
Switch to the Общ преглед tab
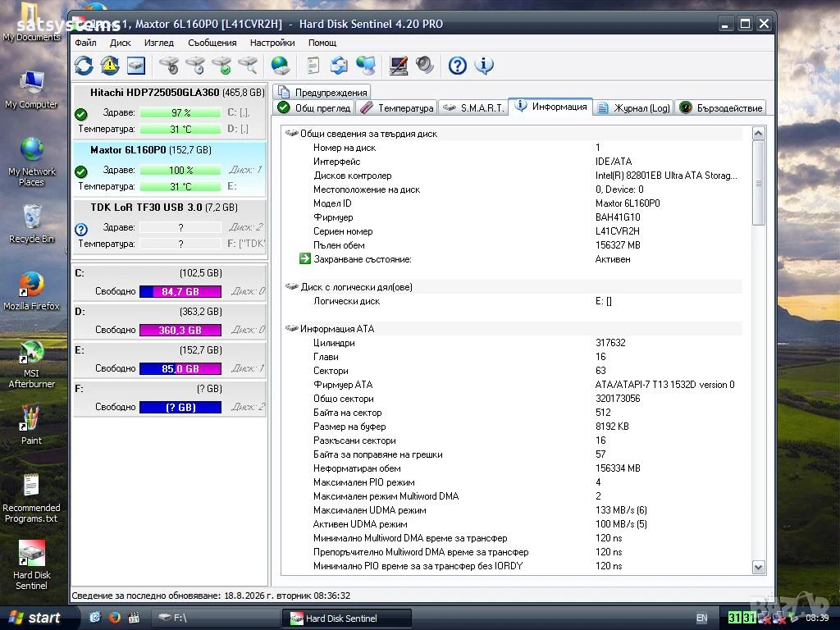click(314, 107)
